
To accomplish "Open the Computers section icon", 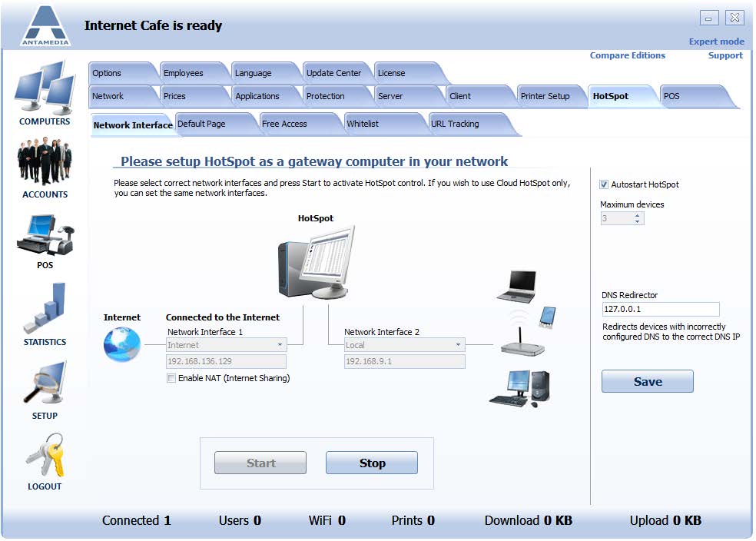I will pos(45,87).
